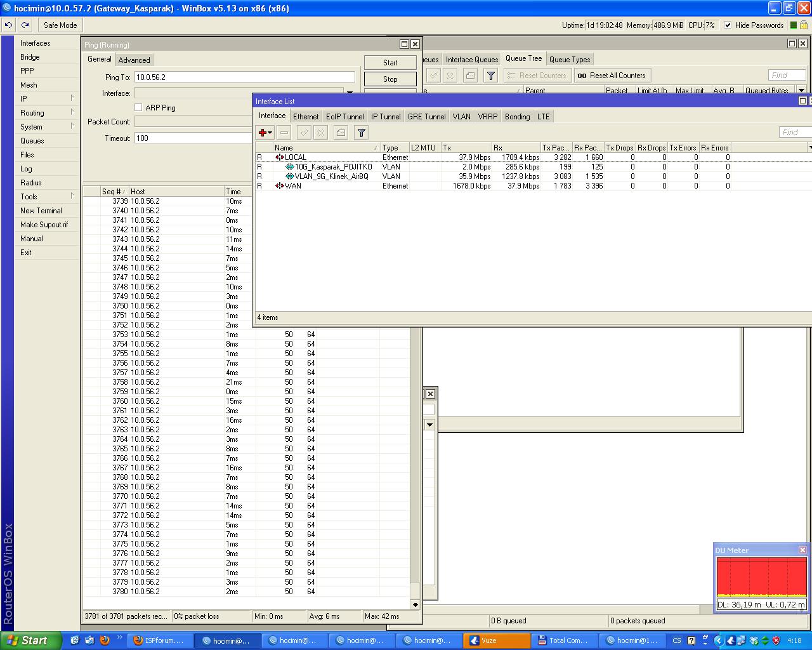Click the Disable cross icon in Queue List toolbar
This screenshot has height=650, width=812.
coord(450,76)
